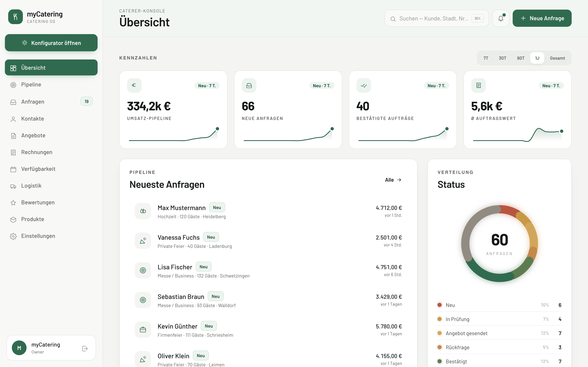Click the myCatering Owner account name

tap(46, 345)
